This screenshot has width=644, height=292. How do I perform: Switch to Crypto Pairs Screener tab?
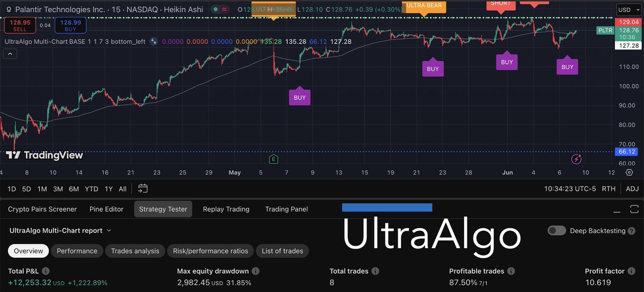(x=42, y=209)
